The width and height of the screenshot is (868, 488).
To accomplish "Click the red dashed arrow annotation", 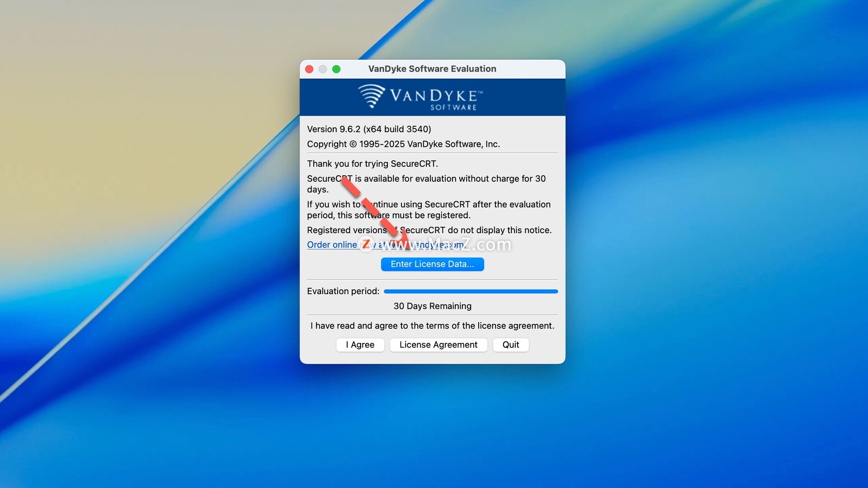I will (x=375, y=213).
